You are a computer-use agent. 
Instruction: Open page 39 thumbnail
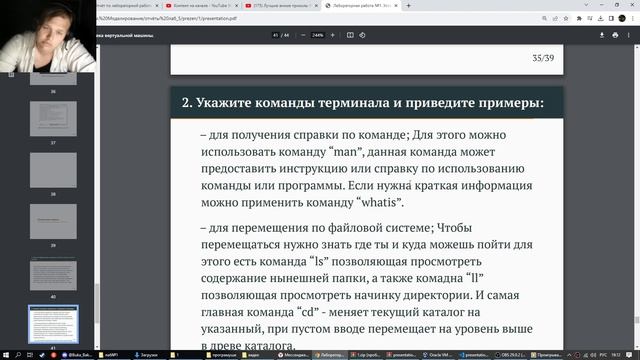coord(53,222)
